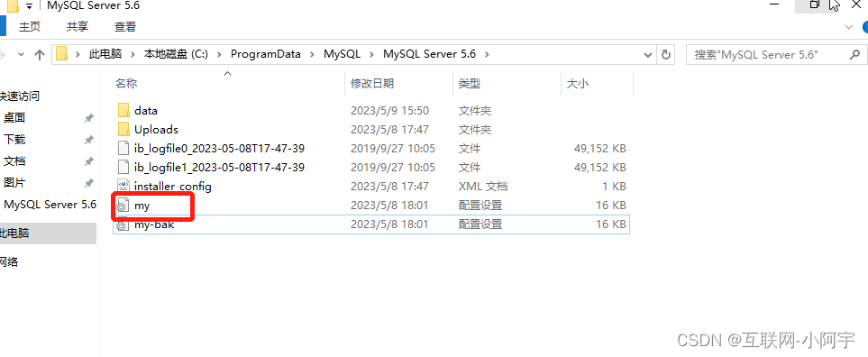The image size is (868, 357).
Task: Expand the ribbon with the chevron
Action: point(849,26)
